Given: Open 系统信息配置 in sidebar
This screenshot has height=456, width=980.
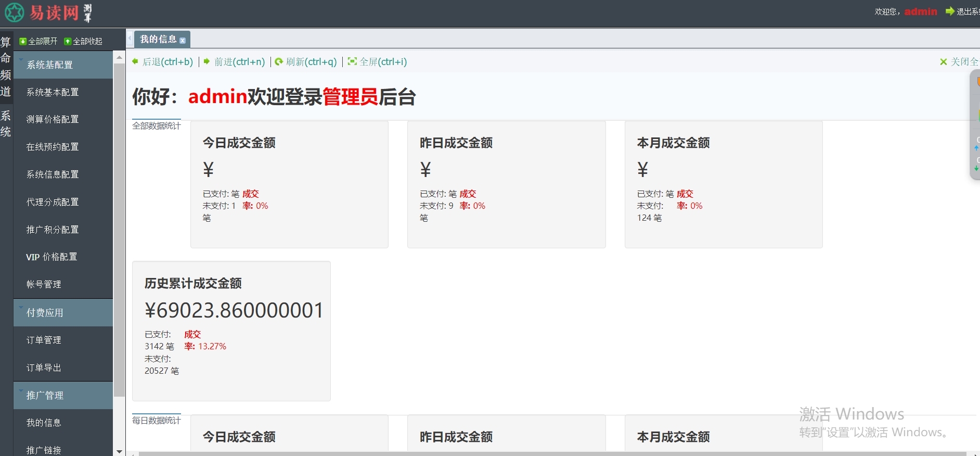Looking at the screenshot, I should pos(53,174).
